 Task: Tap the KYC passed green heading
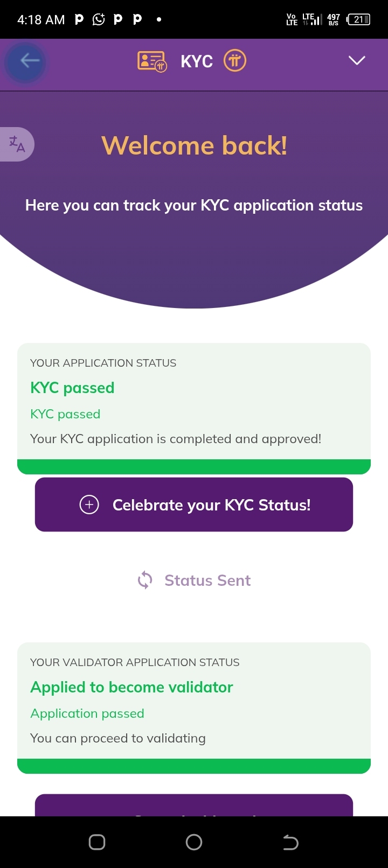(72, 388)
